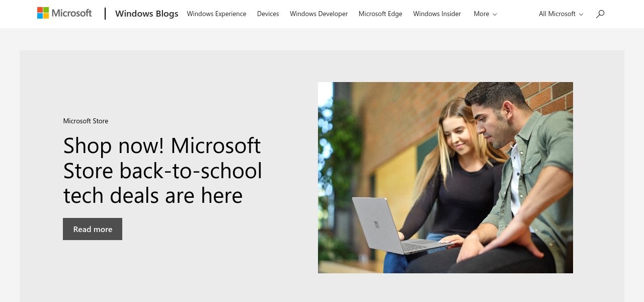
Task: Select Microsoft Edge in navigation bar
Action: [380, 14]
